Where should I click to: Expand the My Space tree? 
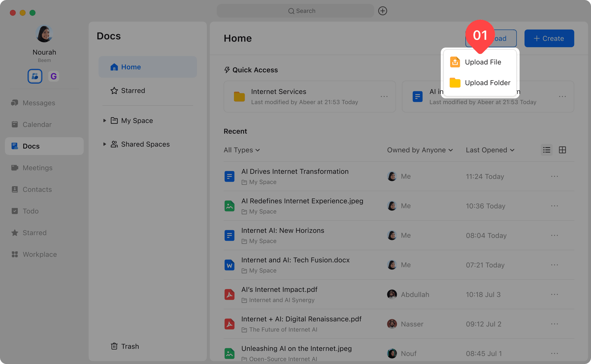105,121
